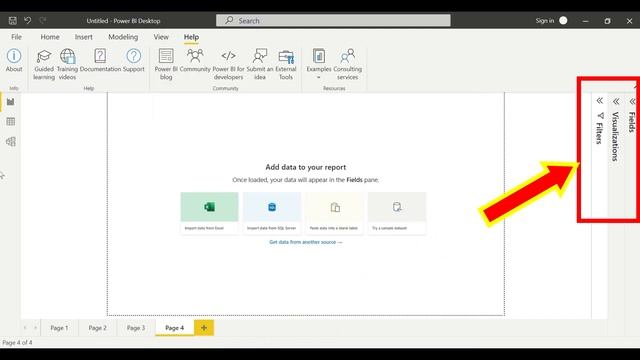The image size is (640, 360).
Task: Expand the Fields pane
Action: point(632,101)
